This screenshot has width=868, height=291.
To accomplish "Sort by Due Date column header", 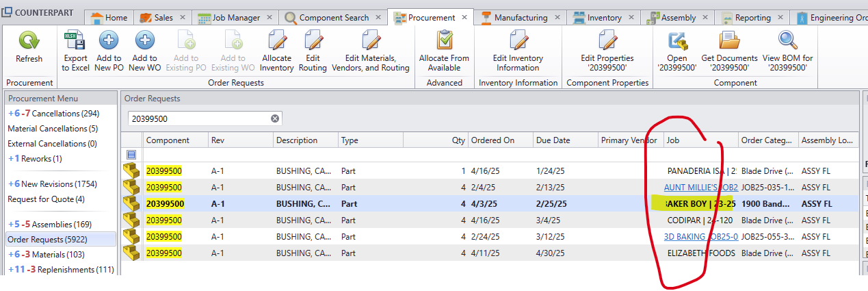I will point(553,140).
